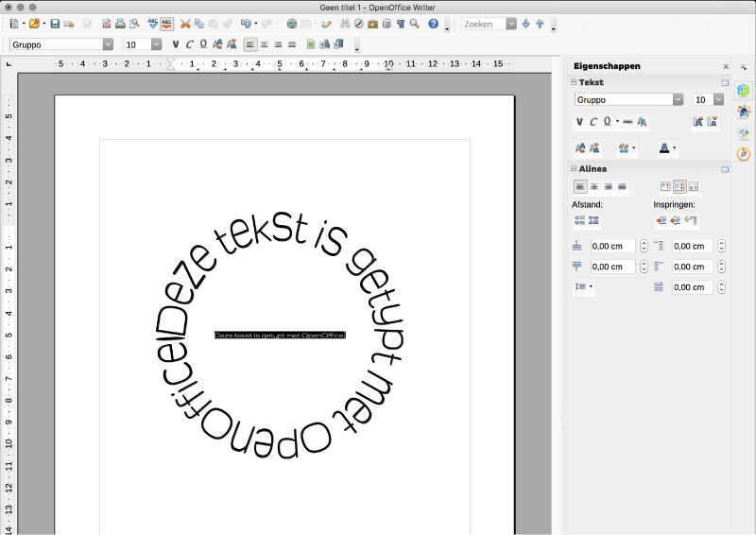Screen dimensions: 756x535
Task: Open the Undo history dropdown arrow
Action: pyautogui.click(x=255, y=24)
